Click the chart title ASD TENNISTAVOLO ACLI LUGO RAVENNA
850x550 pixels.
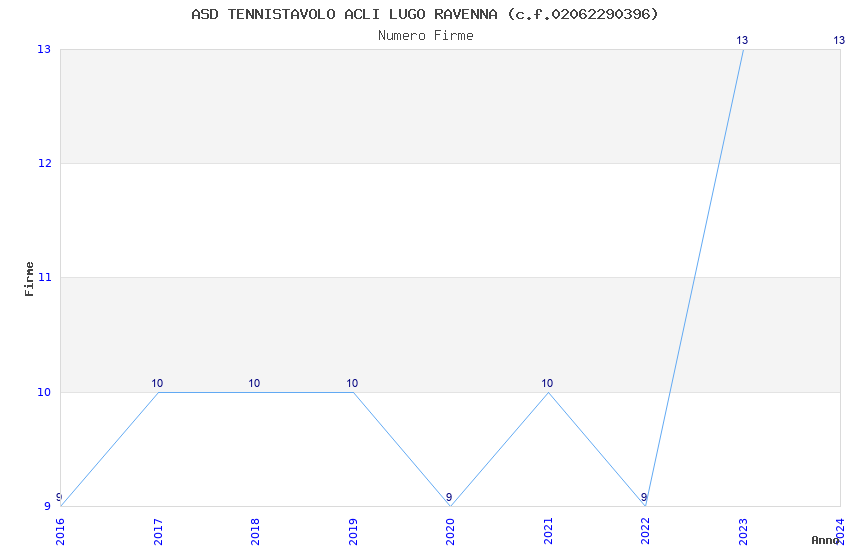[x=425, y=14]
